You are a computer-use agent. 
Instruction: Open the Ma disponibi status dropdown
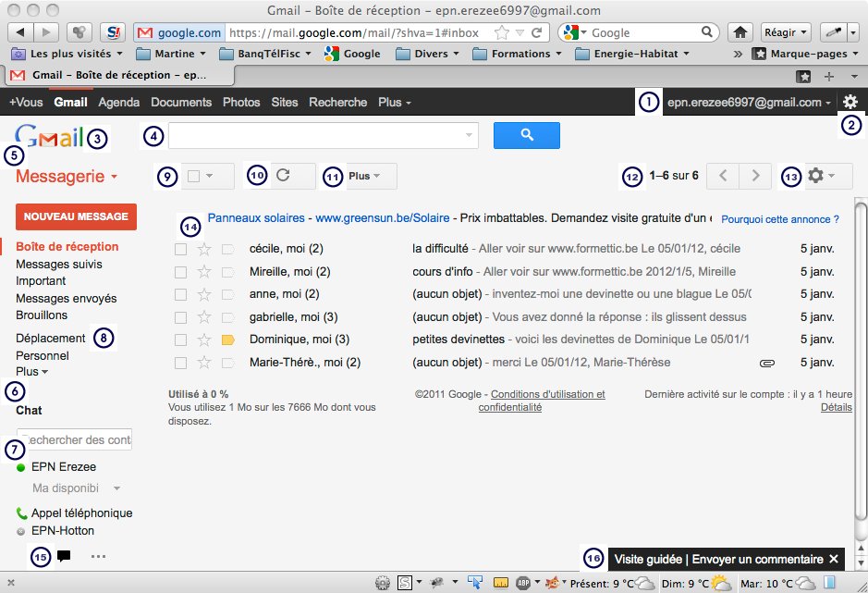77,488
